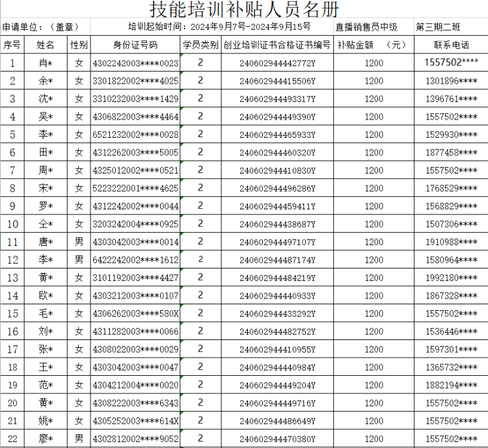This screenshot has width=488, height=448.
Task: Click the phone cell 1877458****
Action: tap(451, 153)
